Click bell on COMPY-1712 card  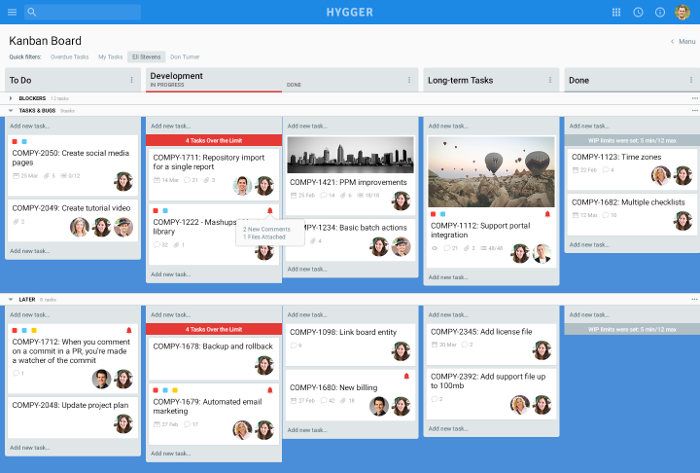(129, 330)
